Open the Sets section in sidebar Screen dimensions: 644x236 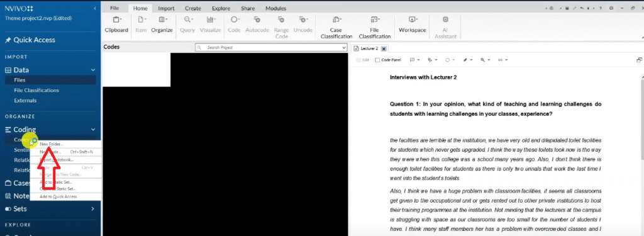point(20,209)
